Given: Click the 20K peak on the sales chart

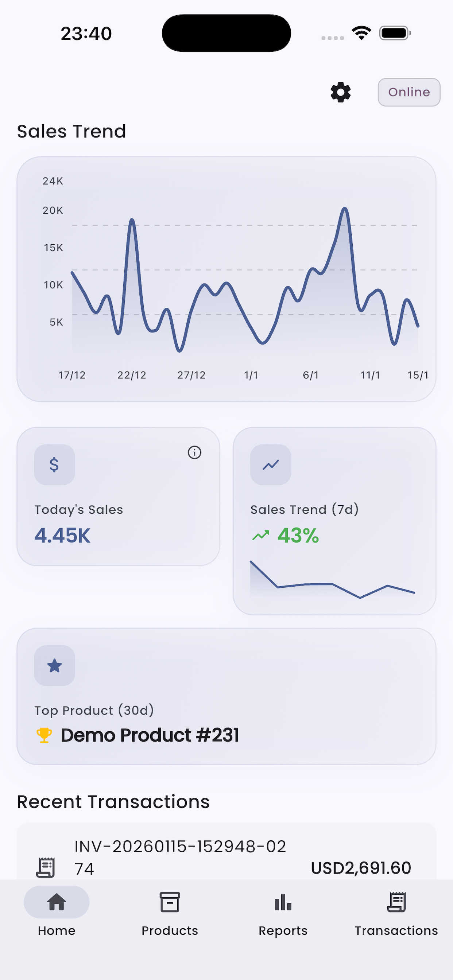Looking at the screenshot, I should click(345, 209).
